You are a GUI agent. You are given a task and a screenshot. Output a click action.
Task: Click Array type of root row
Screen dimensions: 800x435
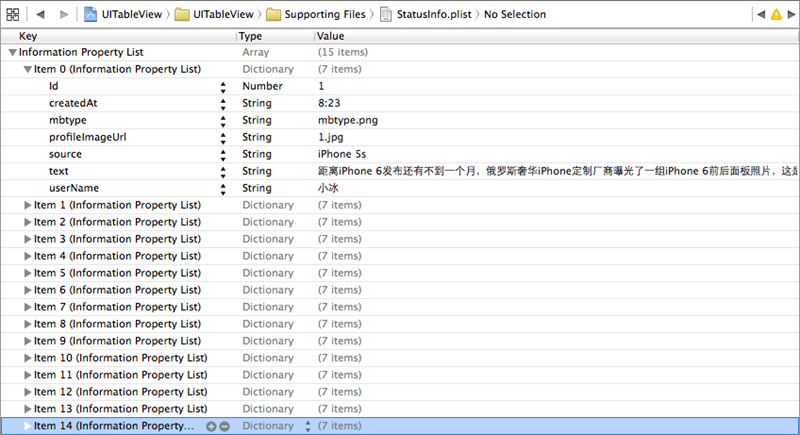pyautogui.click(x=255, y=52)
